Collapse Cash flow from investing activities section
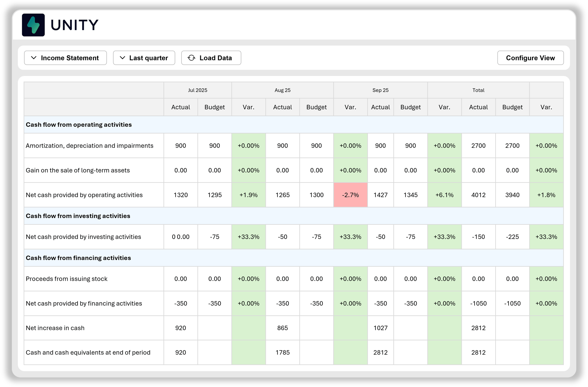 coord(78,216)
